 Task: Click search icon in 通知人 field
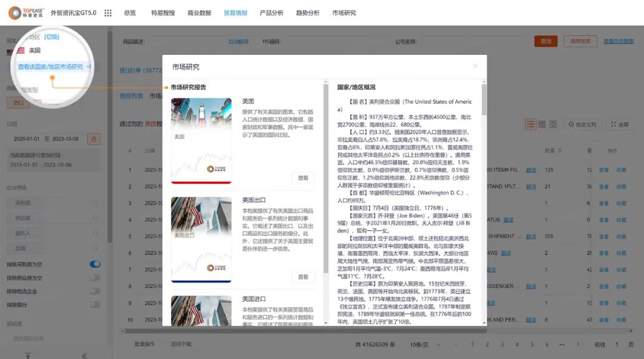pyautogui.click(x=95, y=233)
